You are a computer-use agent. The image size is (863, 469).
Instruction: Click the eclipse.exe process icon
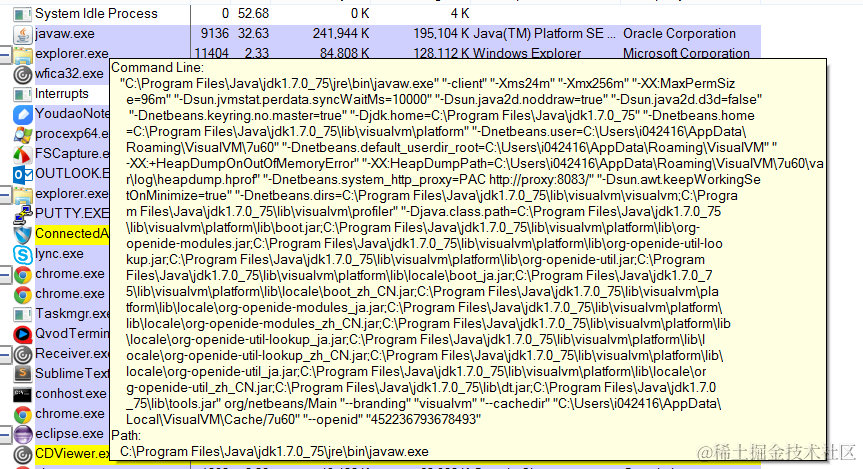tap(23, 434)
